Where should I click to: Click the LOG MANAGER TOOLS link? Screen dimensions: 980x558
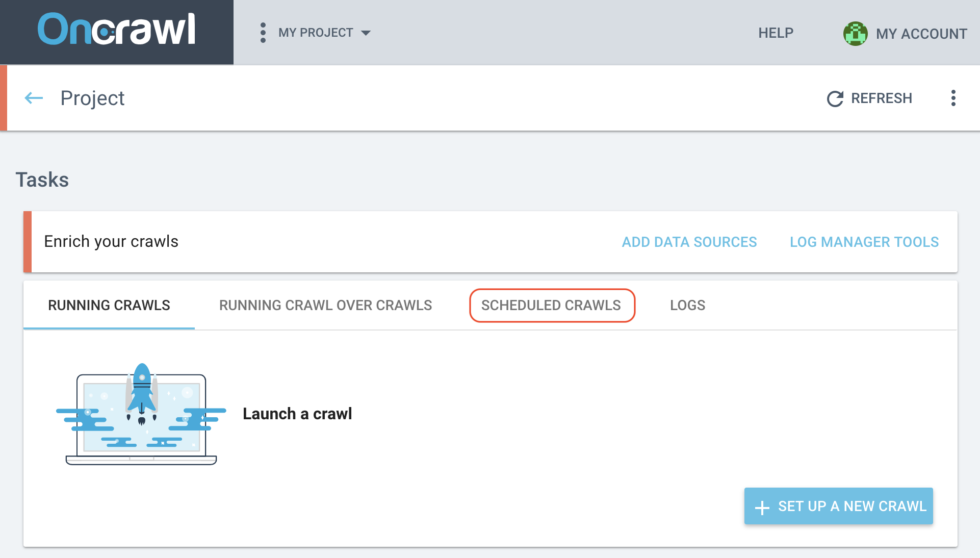[x=864, y=241]
